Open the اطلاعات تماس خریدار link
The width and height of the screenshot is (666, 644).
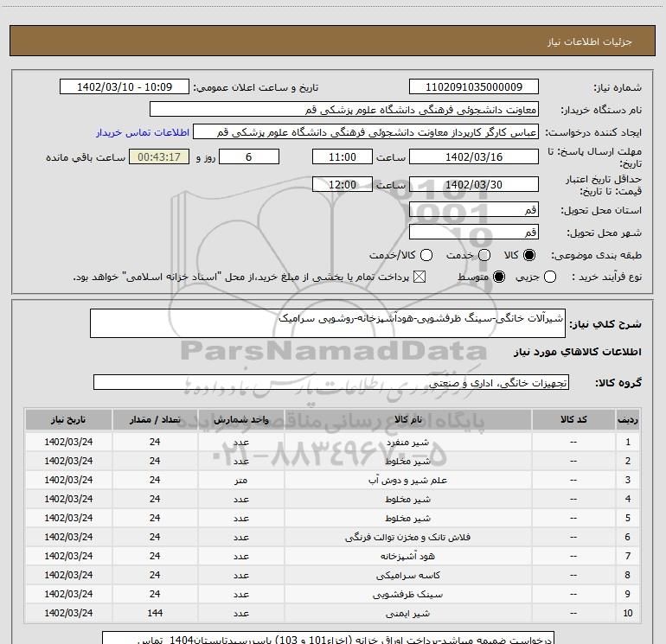(x=143, y=132)
